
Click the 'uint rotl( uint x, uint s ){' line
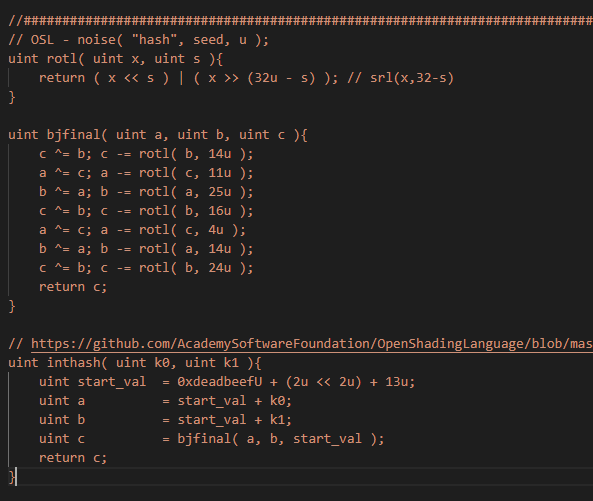click(x=115, y=59)
